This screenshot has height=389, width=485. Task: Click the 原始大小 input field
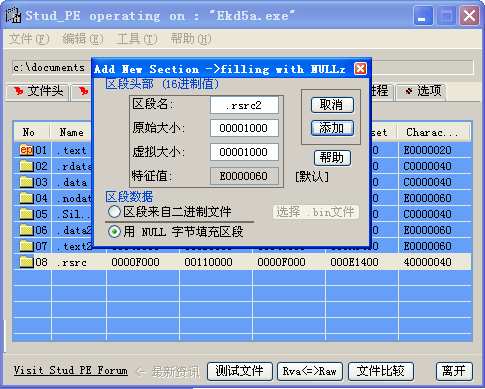[x=244, y=128]
